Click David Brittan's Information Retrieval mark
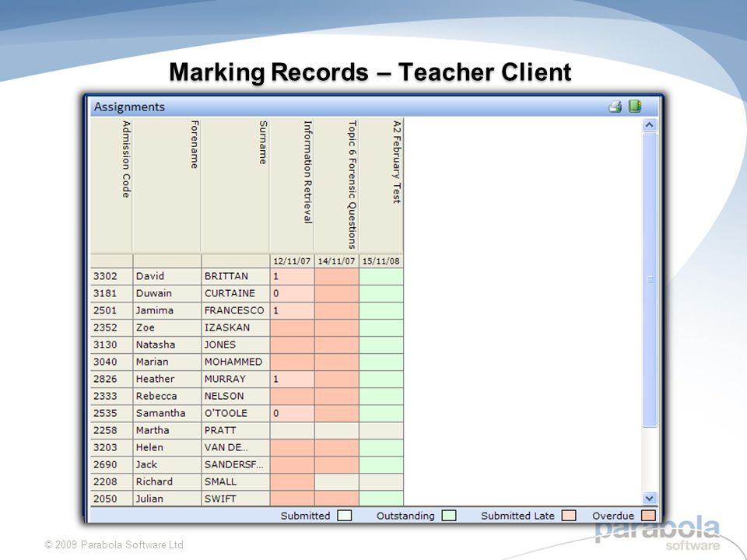 pos(292,276)
